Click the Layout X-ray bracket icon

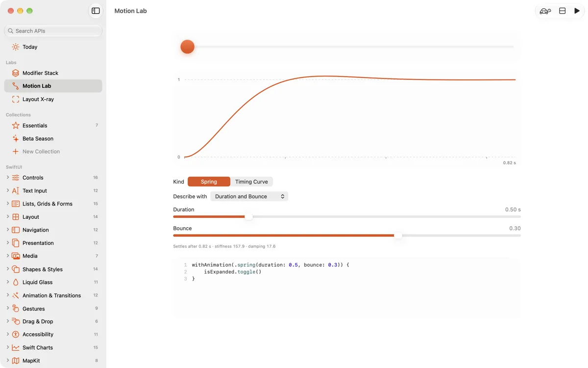16,99
